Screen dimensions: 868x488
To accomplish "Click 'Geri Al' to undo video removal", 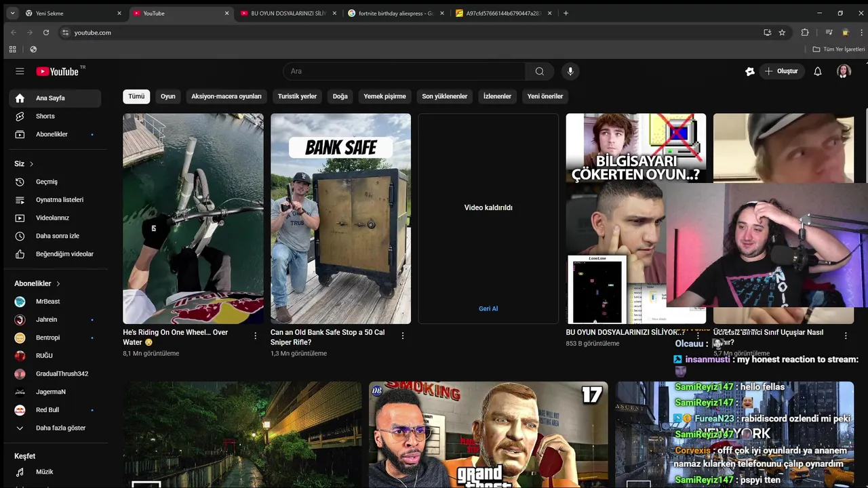I will pyautogui.click(x=488, y=308).
